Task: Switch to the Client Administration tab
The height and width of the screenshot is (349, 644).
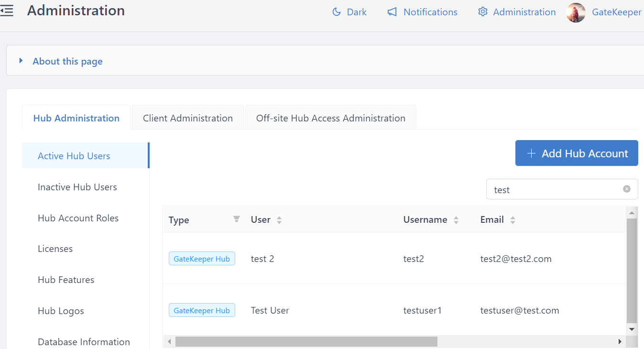Action: click(x=188, y=118)
